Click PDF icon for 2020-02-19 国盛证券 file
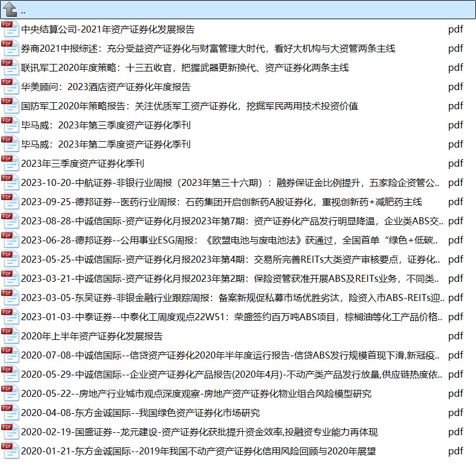 [10, 432]
